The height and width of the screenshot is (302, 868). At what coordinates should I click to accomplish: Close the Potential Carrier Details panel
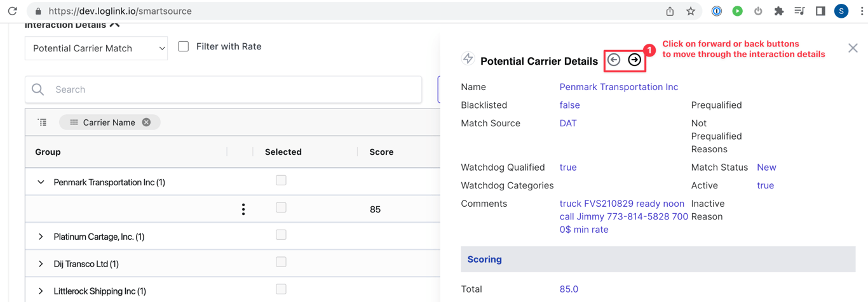[x=853, y=48]
